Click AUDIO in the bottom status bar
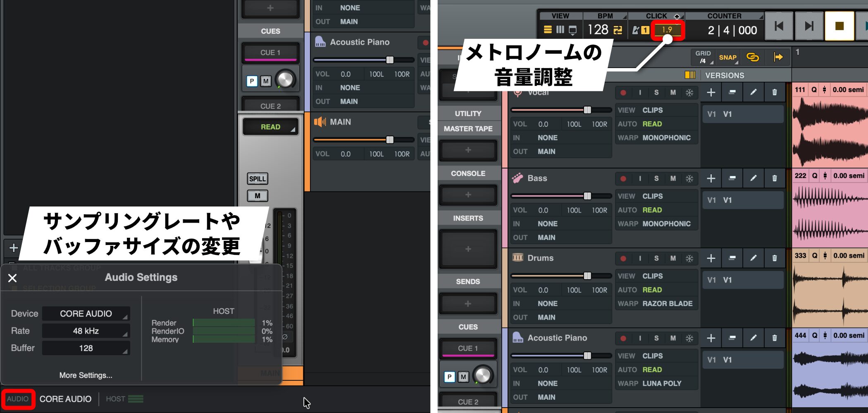Image resolution: width=868 pixels, height=413 pixels. coord(18,399)
